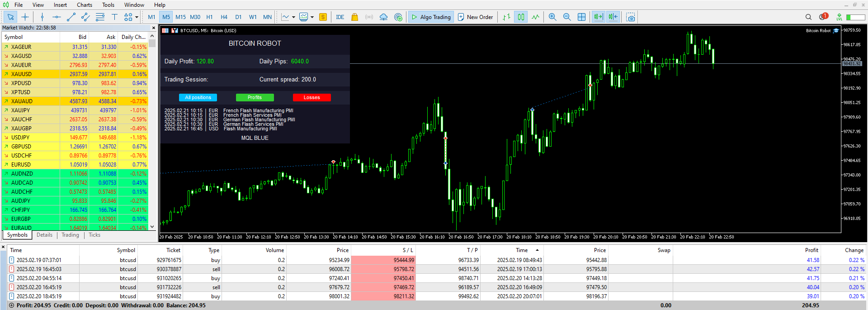The height and width of the screenshot is (310, 868).
Task: Click the New Order button
Action: coord(476,17)
